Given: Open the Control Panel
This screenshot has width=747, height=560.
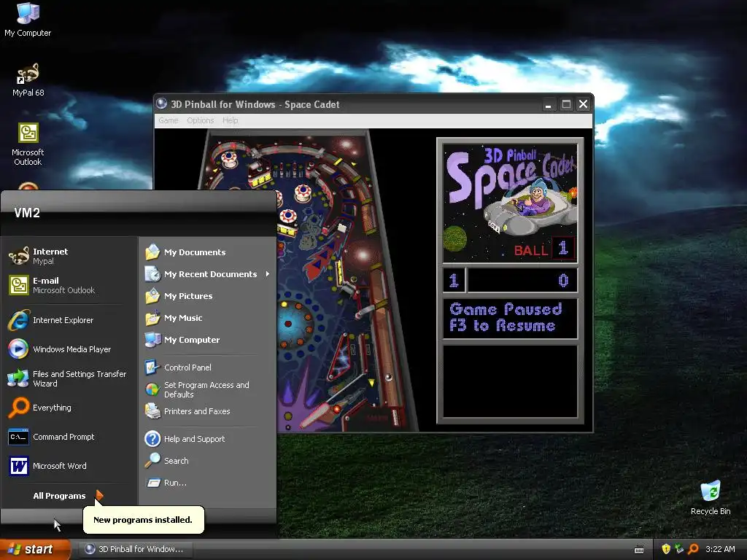Looking at the screenshot, I should 208,367.
